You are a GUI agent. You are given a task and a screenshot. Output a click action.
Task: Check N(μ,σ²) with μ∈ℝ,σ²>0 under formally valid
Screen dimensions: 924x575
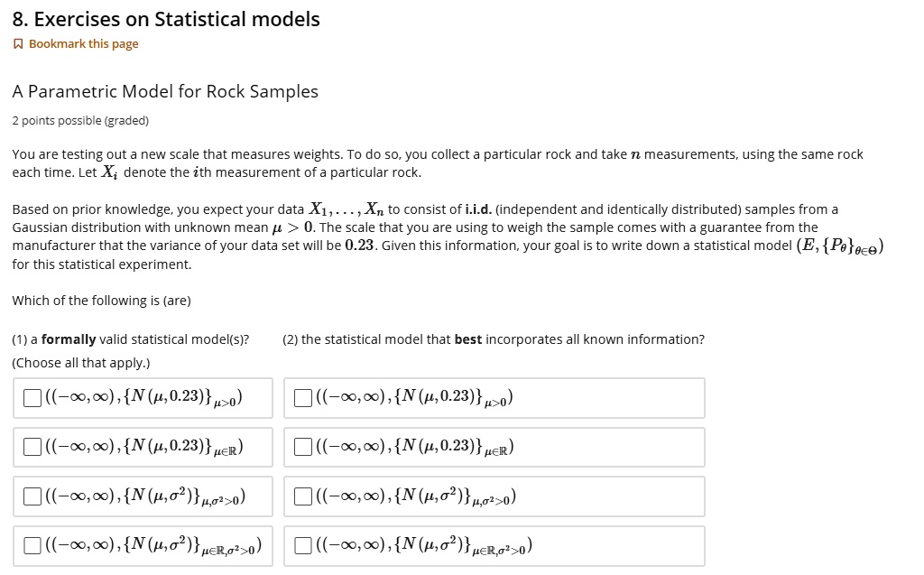(32, 544)
